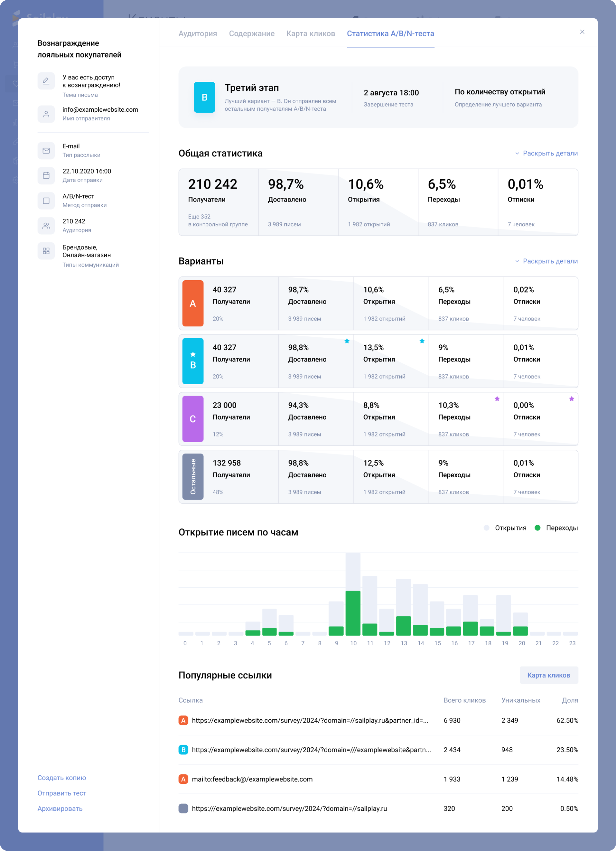This screenshot has width=616, height=851.
Task: Switch to the Содержание tab
Action: point(252,33)
